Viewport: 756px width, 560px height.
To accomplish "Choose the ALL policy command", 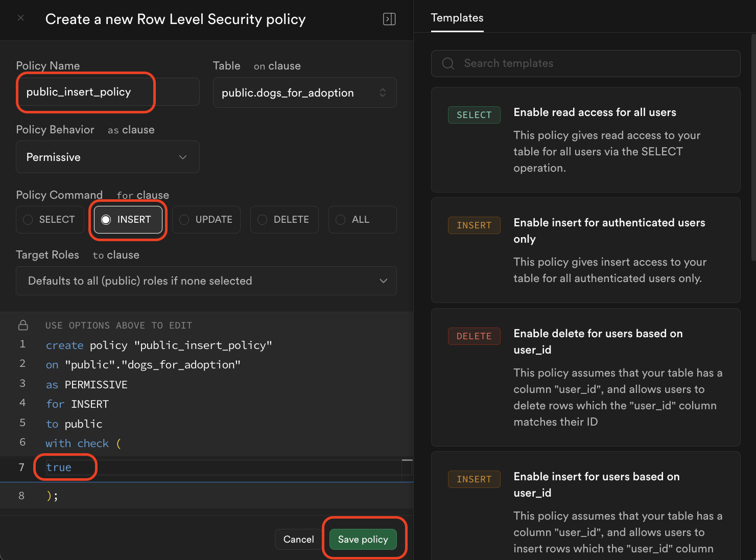I will click(362, 220).
